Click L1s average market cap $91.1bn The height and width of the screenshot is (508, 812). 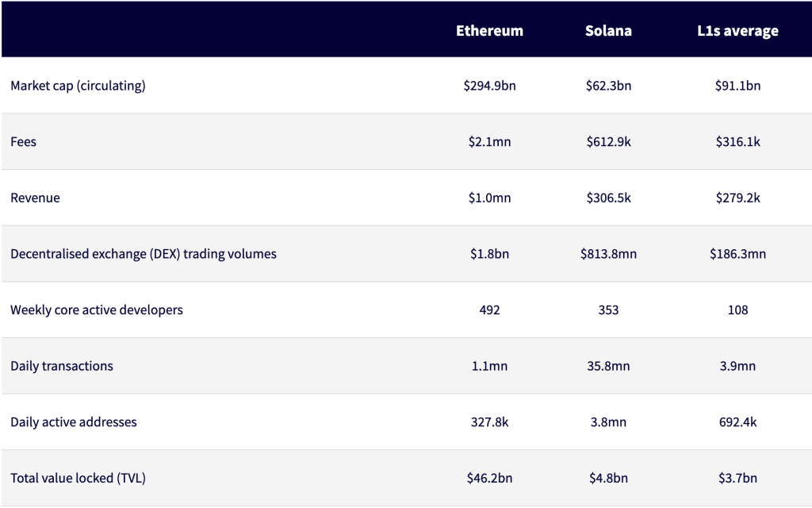[x=738, y=86]
